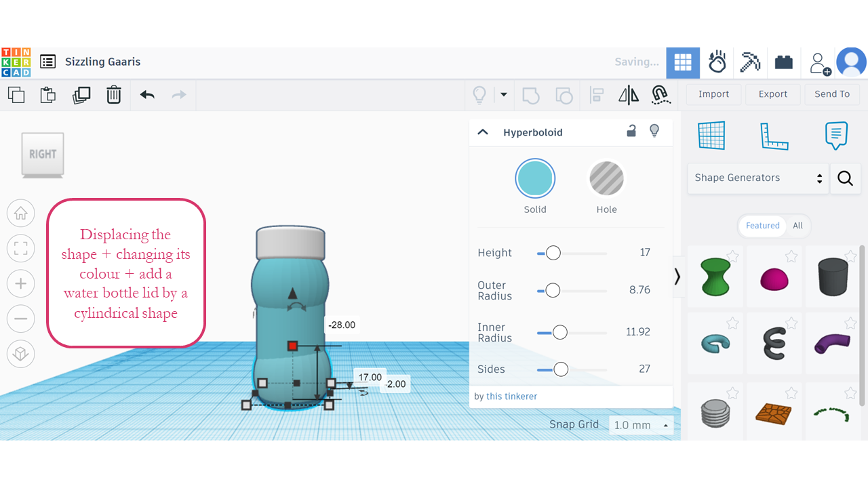Delete selection with trash icon
The width and height of the screenshot is (868, 488).
tap(114, 95)
